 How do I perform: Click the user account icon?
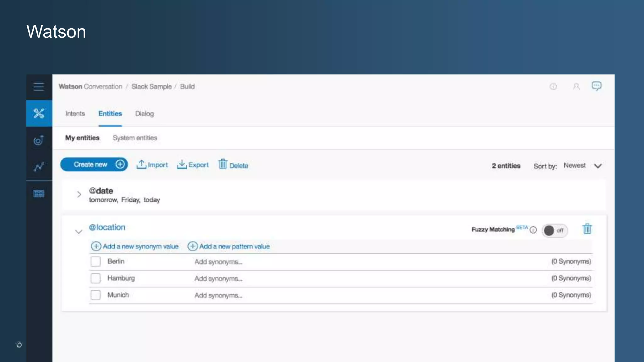click(576, 86)
